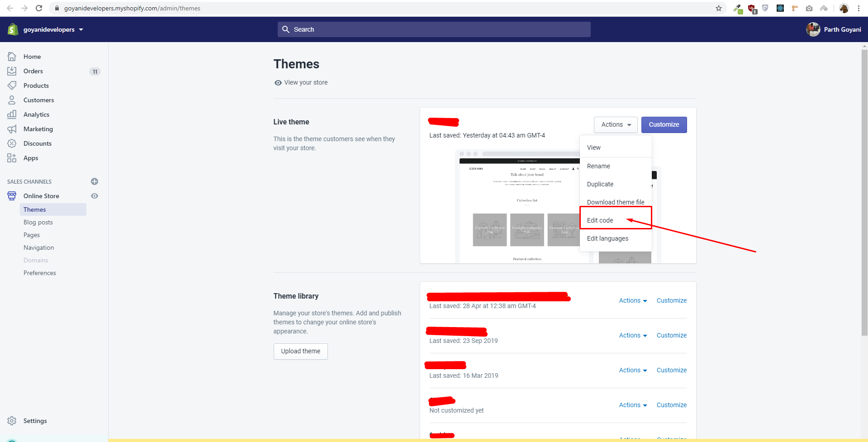Click the Discounts percent badge icon
868x442 pixels.
12,143
